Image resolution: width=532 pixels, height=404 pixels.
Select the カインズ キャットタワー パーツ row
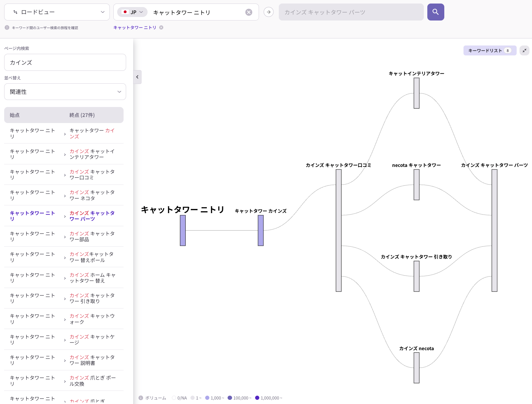(64, 216)
